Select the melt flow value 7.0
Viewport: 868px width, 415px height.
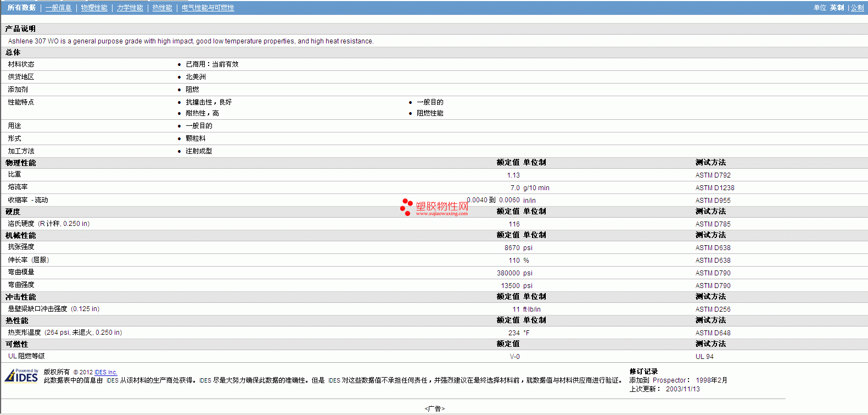pyautogui.click(x=515, y=188)
